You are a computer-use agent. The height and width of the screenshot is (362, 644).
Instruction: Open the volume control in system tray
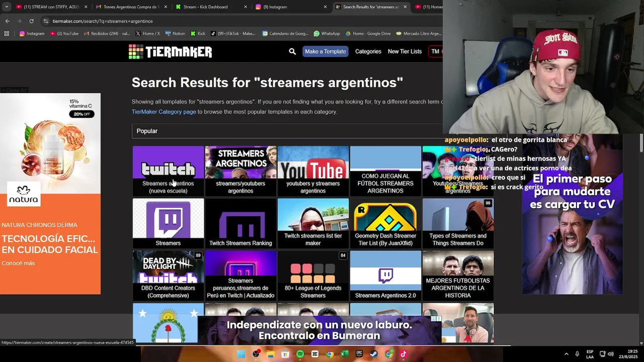[x=611, y=354]
